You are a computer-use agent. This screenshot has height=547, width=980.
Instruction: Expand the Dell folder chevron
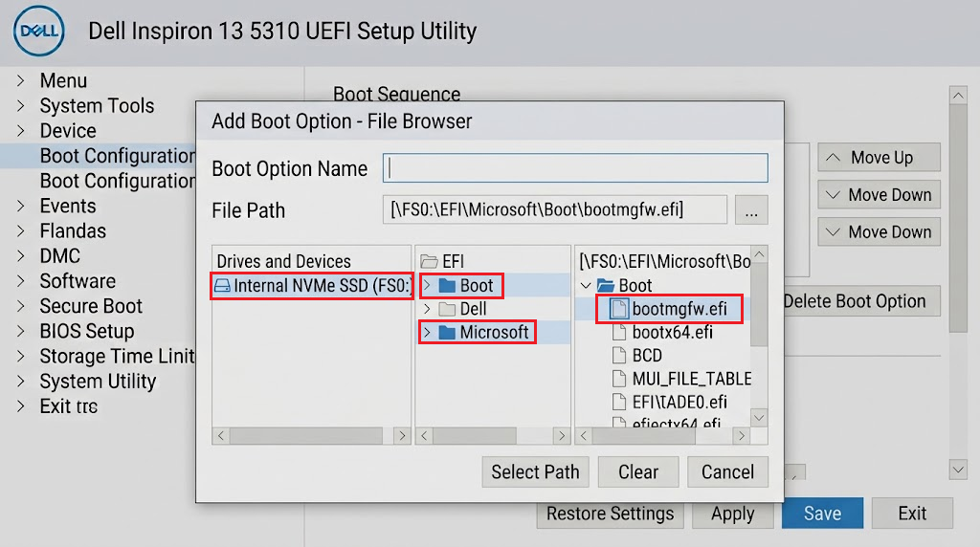click(427, 309)
